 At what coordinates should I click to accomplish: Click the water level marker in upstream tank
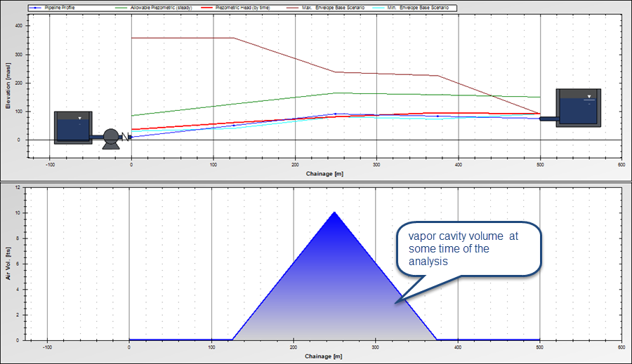81,118
